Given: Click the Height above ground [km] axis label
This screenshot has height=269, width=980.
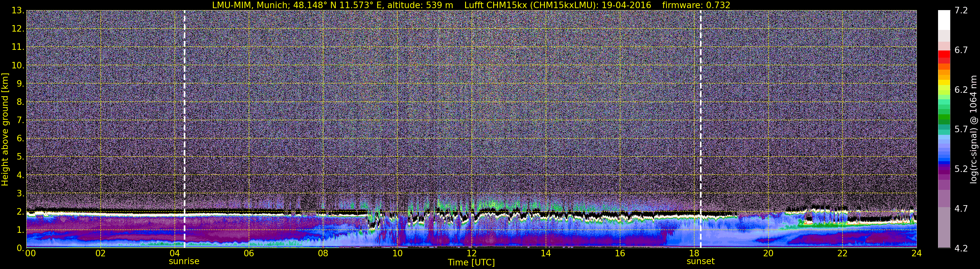Looking at the screenshot, I should click(5, 129).
